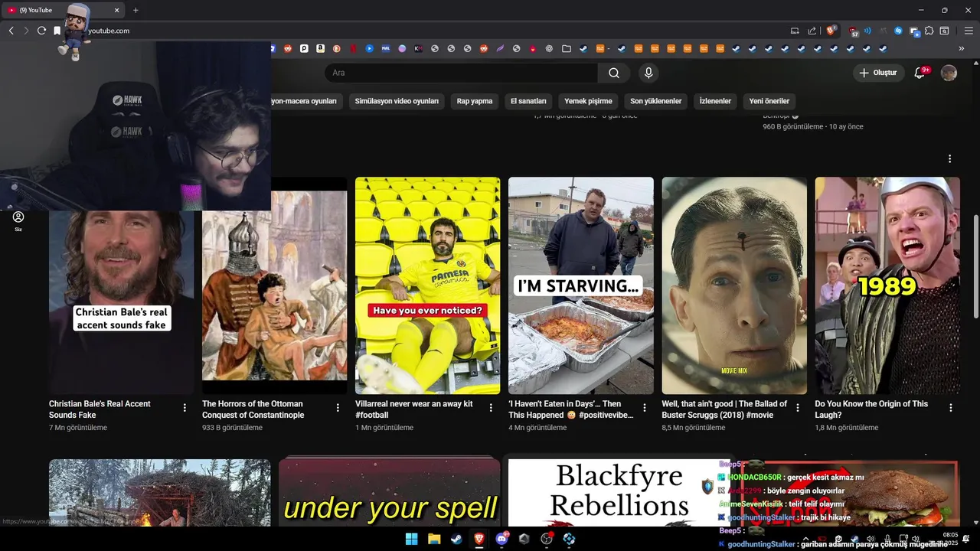Open 'The Horrors of the Ottoman Conquest' title
The width and height of the screenshot is (980, 551).
pos(253,409)
